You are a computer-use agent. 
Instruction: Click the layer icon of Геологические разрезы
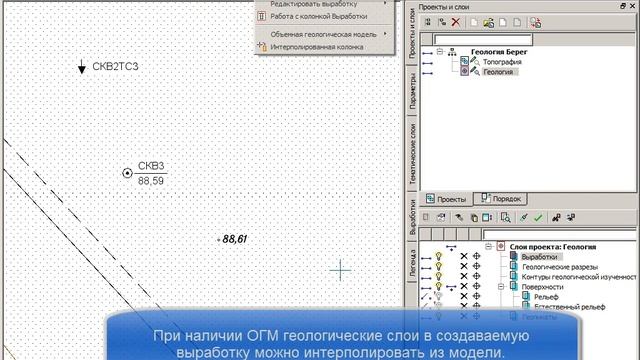coord(514,266)
